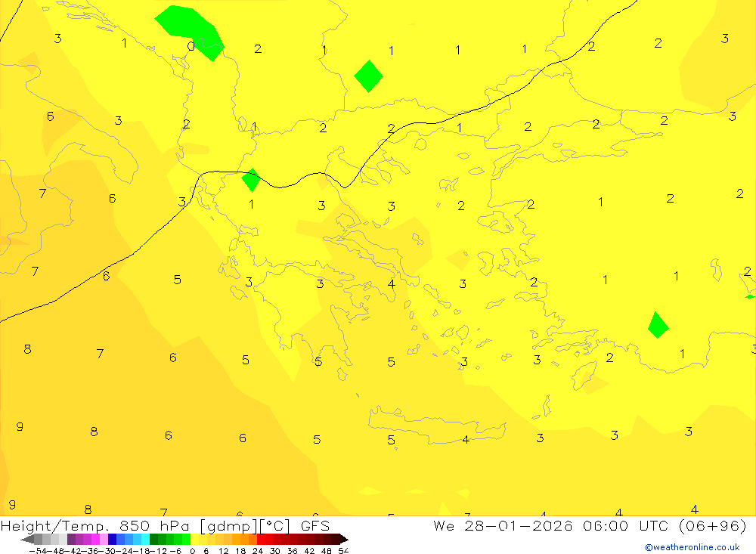Click the green diamond marker at the map's eastern side
756x554 pixels.
pyautogui.click(x=658, y=325)
